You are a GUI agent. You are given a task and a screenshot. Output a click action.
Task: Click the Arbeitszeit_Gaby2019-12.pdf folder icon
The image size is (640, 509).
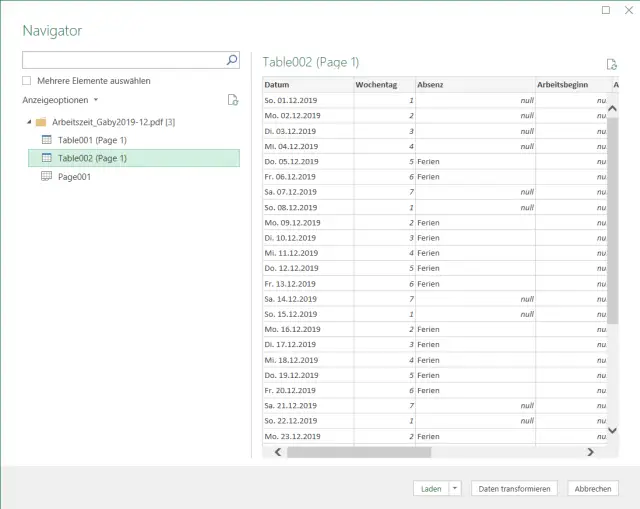(40, 122)
